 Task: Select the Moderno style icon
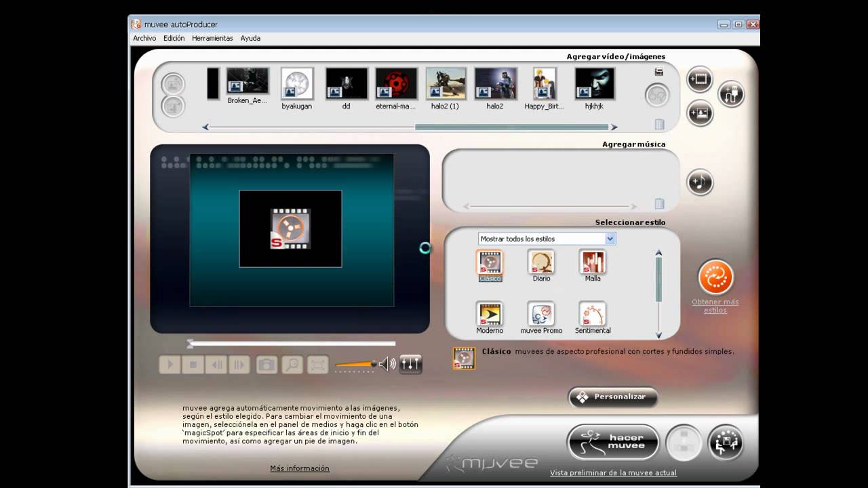click(490, 314)
